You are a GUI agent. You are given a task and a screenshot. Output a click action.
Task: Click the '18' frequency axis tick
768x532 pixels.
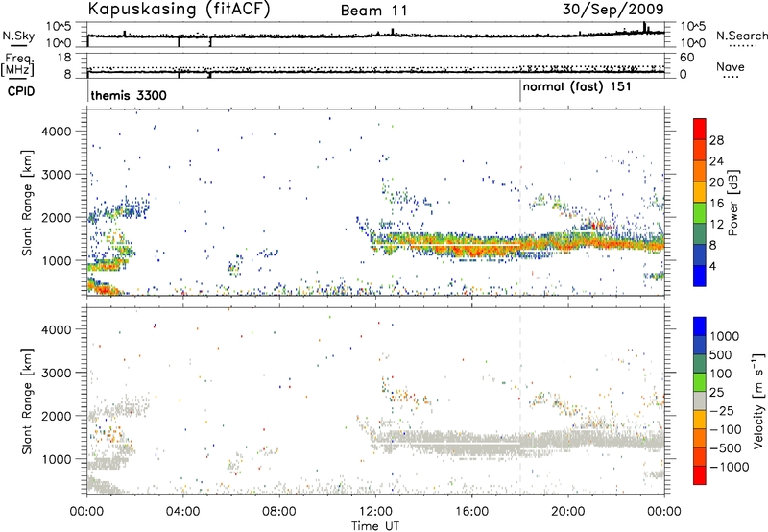(x=64, y=58)
